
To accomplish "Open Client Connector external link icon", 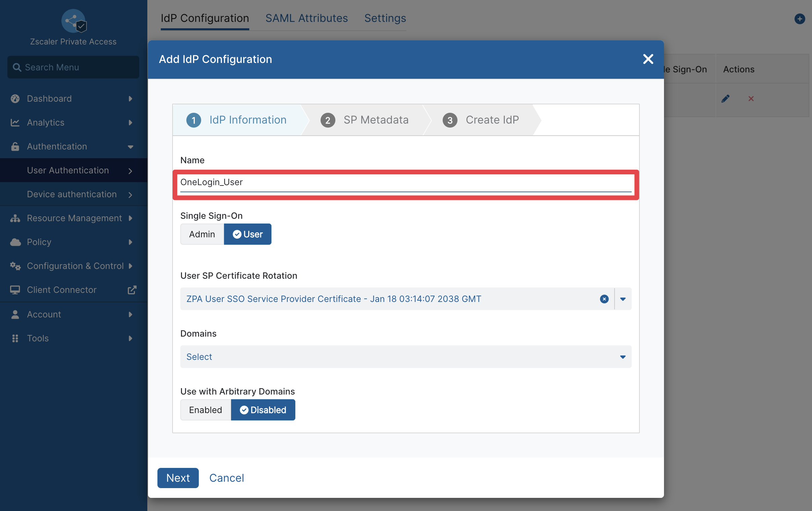I will [x=132, y=290].
